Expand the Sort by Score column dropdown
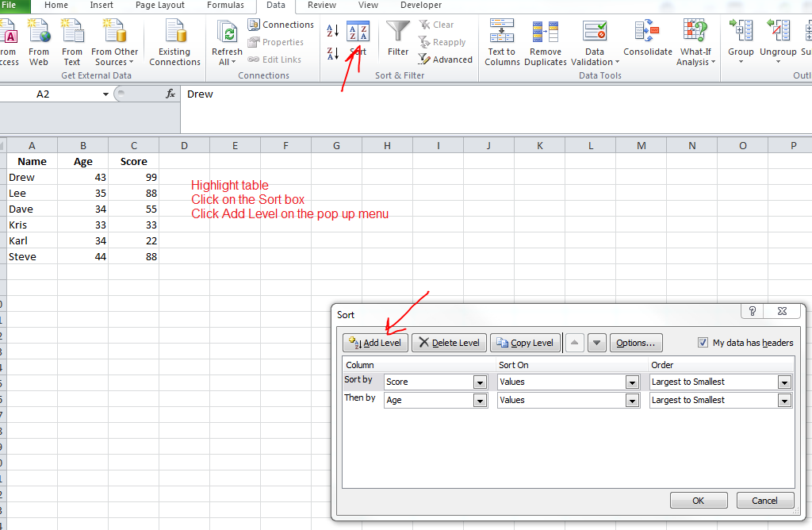Viewport: 812px width, 530px height. (x=480, y=382)
